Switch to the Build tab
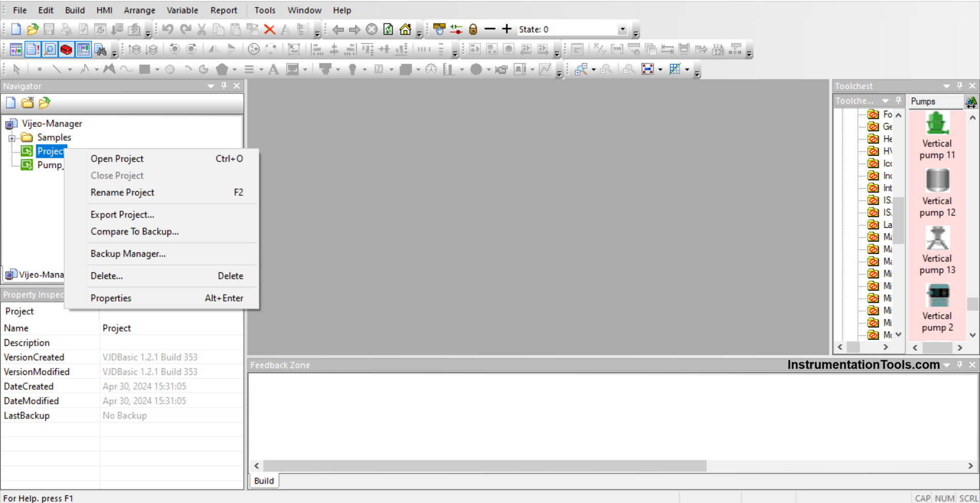This screenshot has width=980, height=503. click(x=264, y=481)
